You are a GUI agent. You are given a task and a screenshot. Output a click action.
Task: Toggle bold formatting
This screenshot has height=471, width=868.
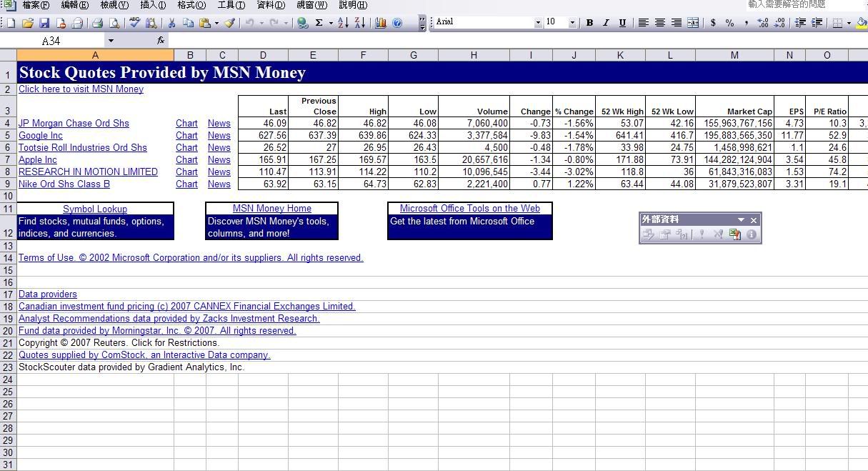[x=589, y=23]
